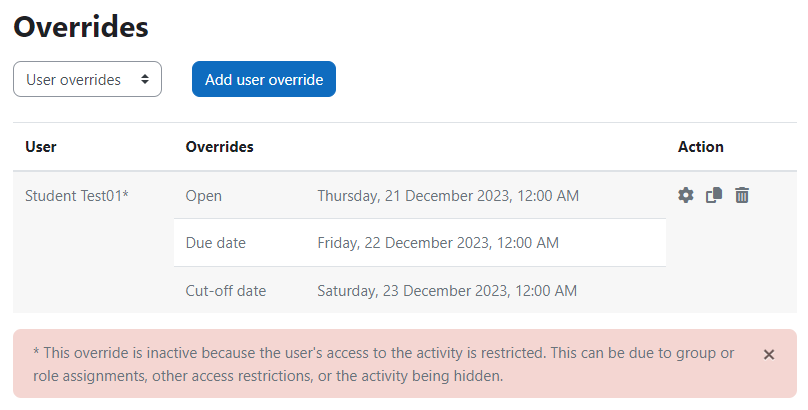
Task: Click the Add user override button
Action: point(264,79)
